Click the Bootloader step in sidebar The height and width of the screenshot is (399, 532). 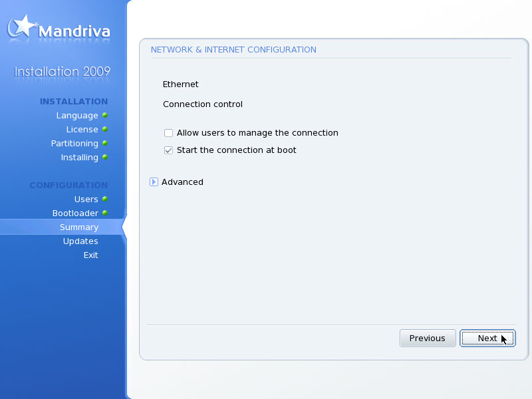pyautogui.click(x=75, y=213)
